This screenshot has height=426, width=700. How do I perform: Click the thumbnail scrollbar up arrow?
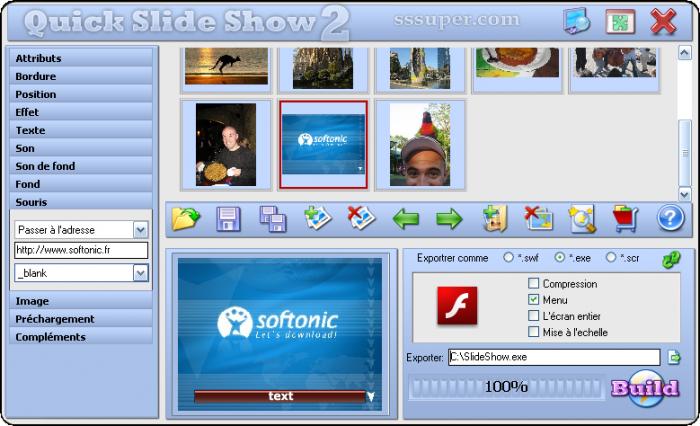tap(684, 53)
